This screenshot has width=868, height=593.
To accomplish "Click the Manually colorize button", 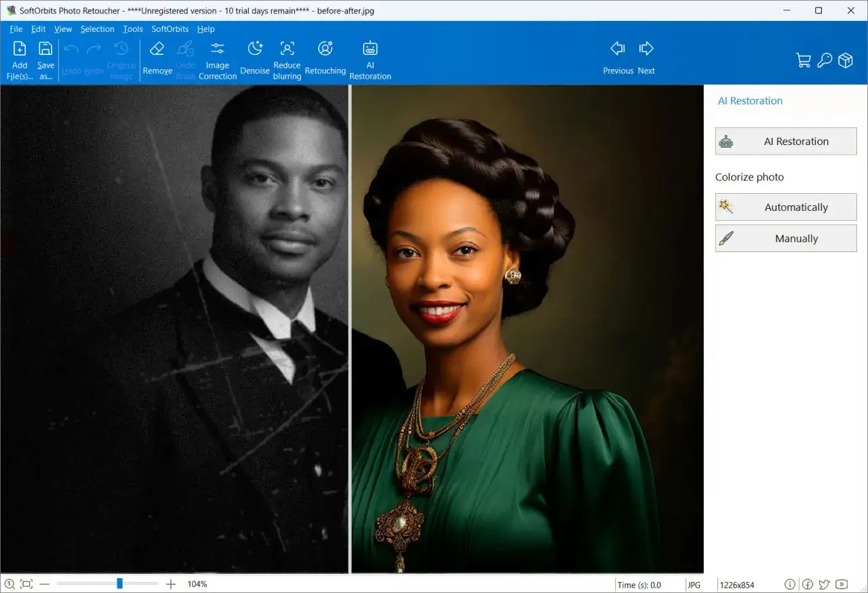I will tap(786, 239).
